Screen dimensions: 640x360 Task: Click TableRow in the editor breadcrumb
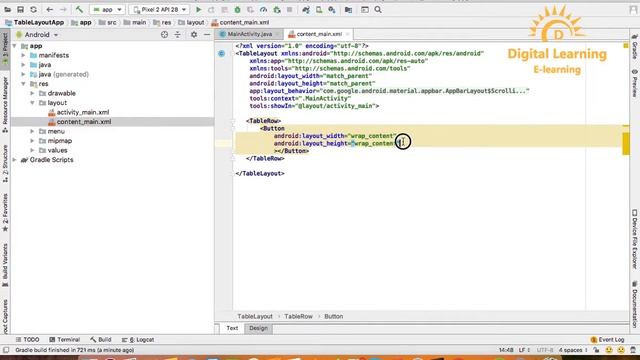pos(298,316)
